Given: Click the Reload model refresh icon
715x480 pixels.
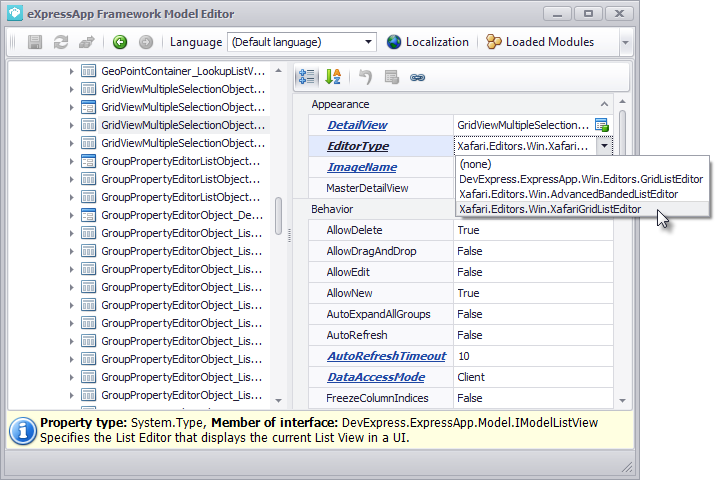Looking at the screenshot, I should coord(61,42).
